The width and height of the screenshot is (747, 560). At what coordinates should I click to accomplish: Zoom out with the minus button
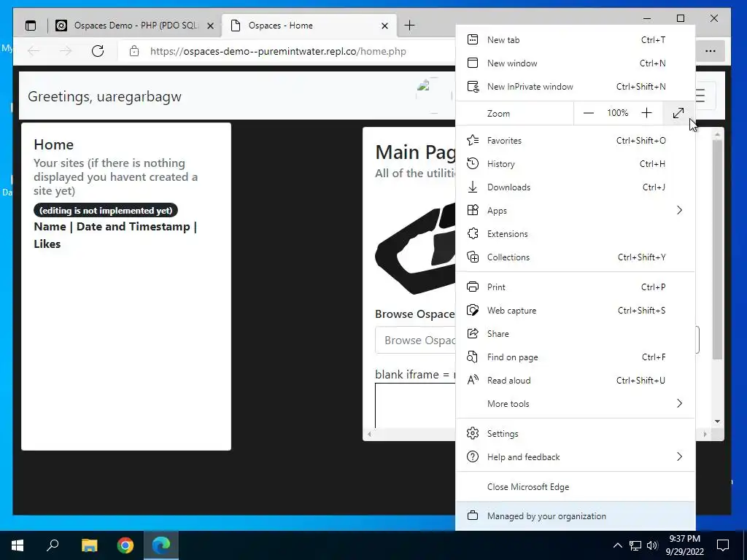589,113
